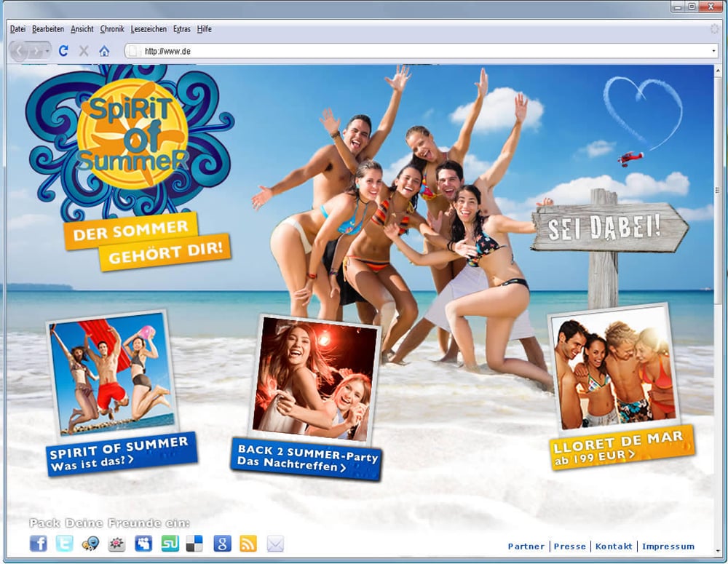Screen dimensions: 728x564
Task: Open the Partner footer link
Action: [526, 547]
